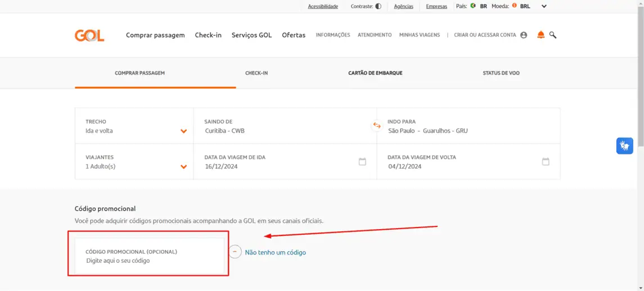Open Check-in in main navigation
Screen dimensions: 644x291
pos(208,35)
